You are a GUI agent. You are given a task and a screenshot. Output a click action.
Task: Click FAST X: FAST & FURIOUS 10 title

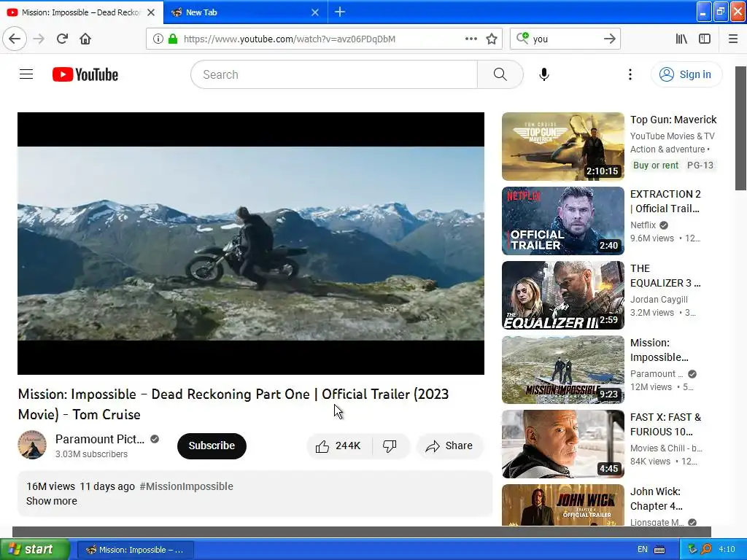(665, 424)
